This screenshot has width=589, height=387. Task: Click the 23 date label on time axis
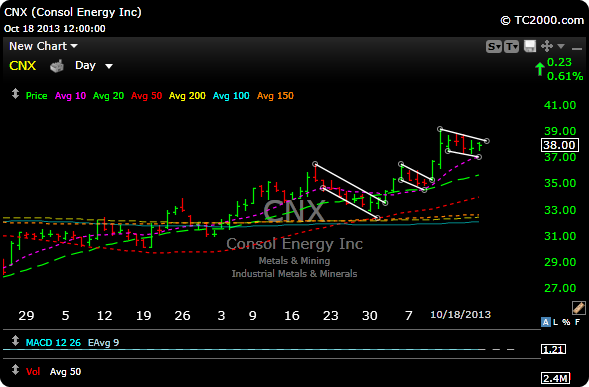tap(331, 316)
